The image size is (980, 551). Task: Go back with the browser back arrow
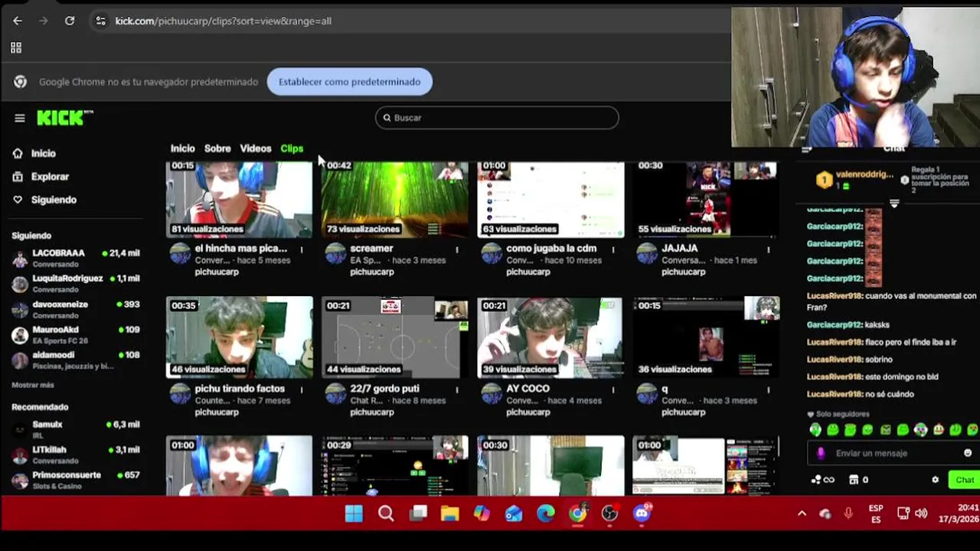point(18,21)
